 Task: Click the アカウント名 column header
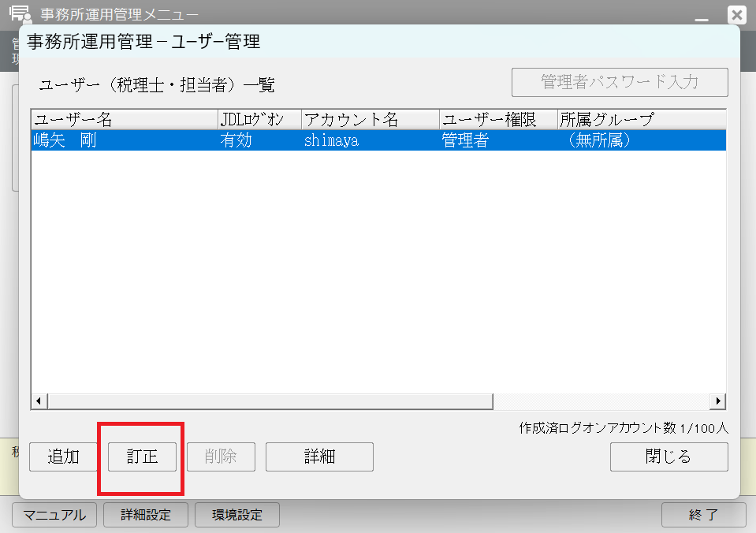(x=370, y=119)
